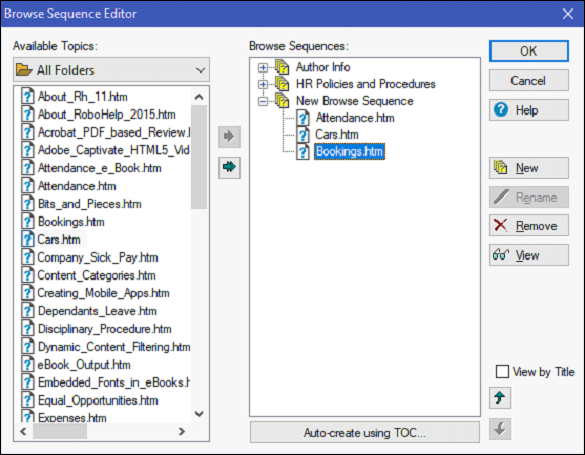Click the View button with glasses icon
The image size is (585, 455).
point(529,255)
